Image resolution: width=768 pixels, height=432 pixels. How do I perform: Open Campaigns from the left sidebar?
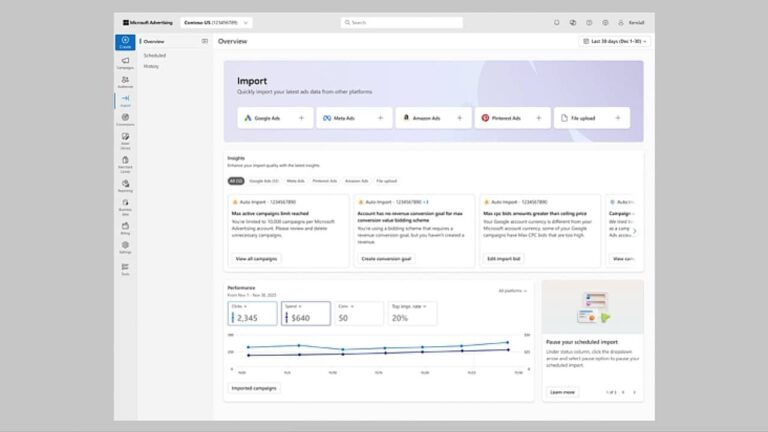tap(125, 63)
